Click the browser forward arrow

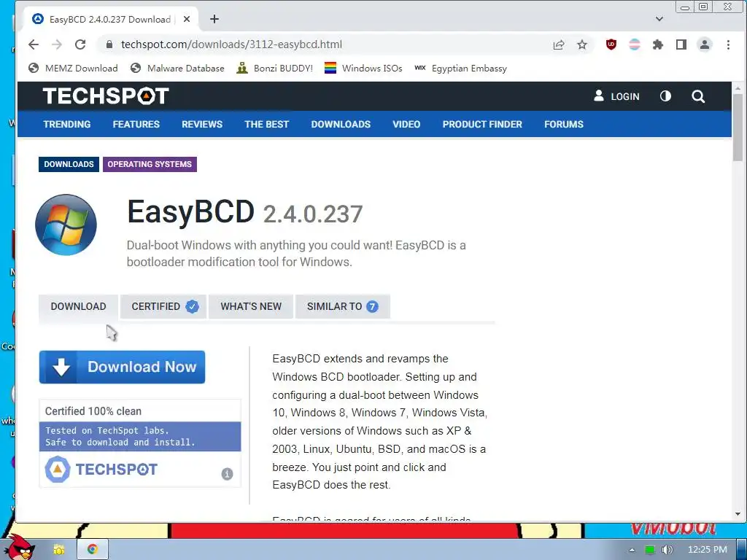(x=57, y=44)
